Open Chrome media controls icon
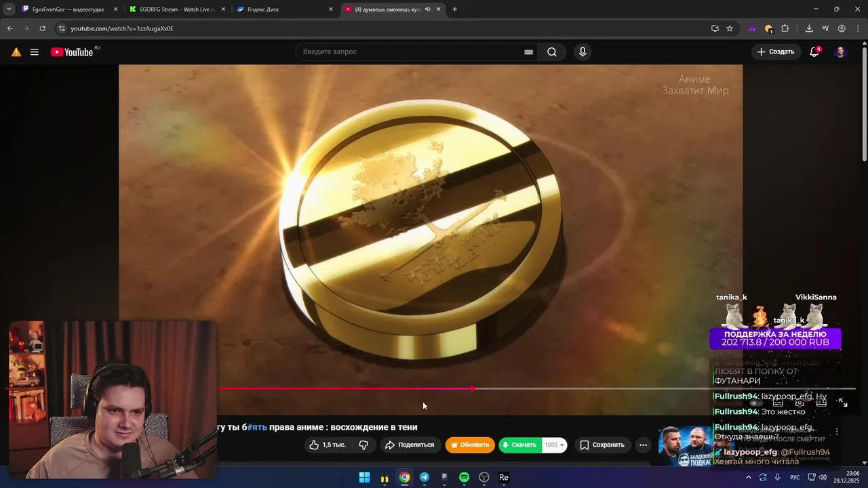 (825, 28)
